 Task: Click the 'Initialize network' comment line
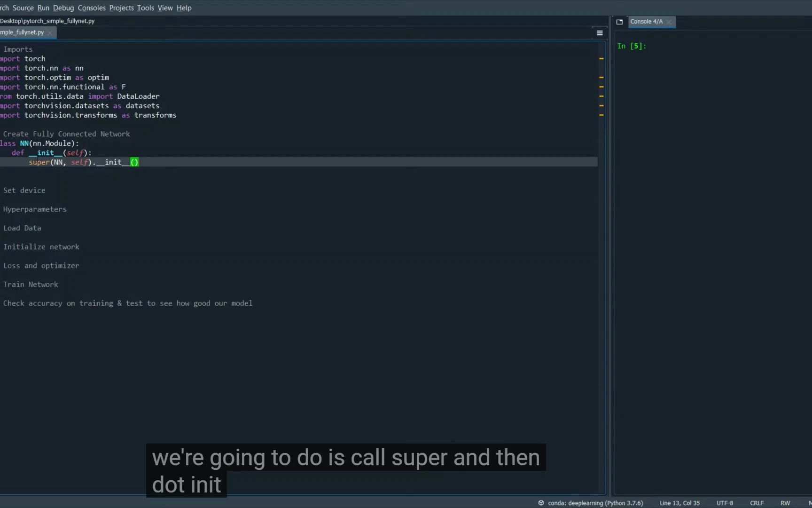pyautogui.click(x=41, y=247)
